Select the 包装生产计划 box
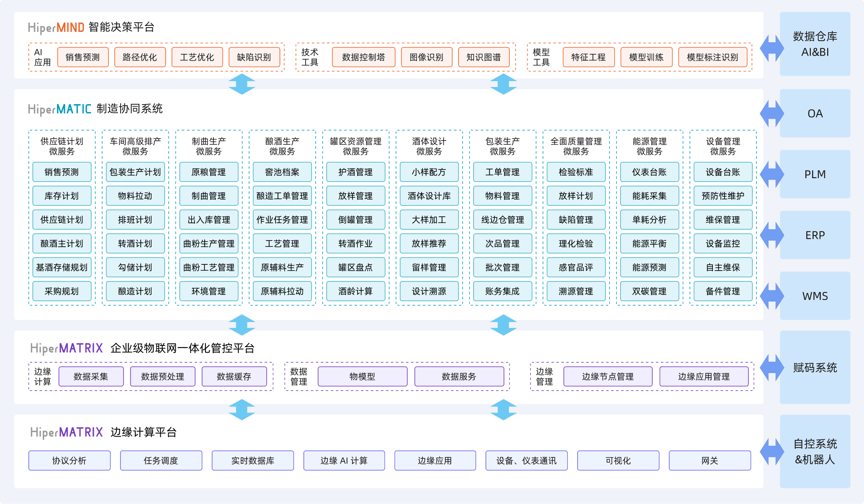 pos(135,172)
